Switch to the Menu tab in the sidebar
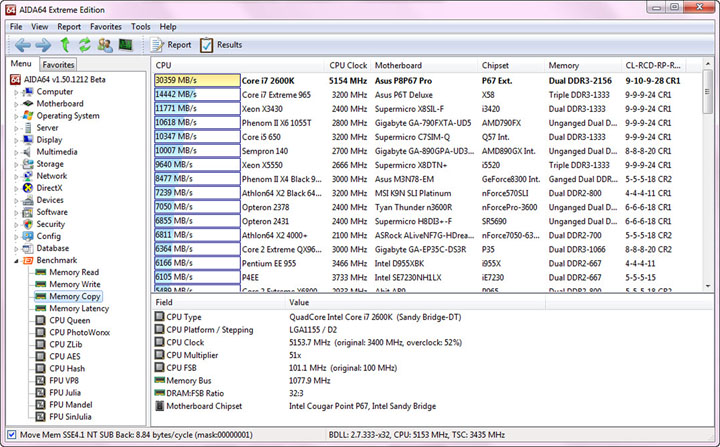This screenshot has width=720, height=447. click(21, 63)
